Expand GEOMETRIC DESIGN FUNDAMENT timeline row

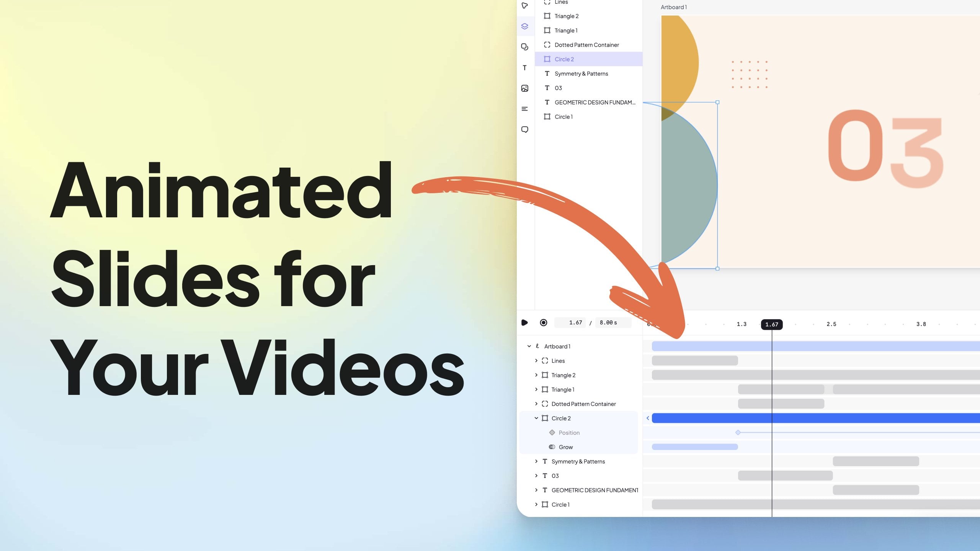[x=536, y=490]
